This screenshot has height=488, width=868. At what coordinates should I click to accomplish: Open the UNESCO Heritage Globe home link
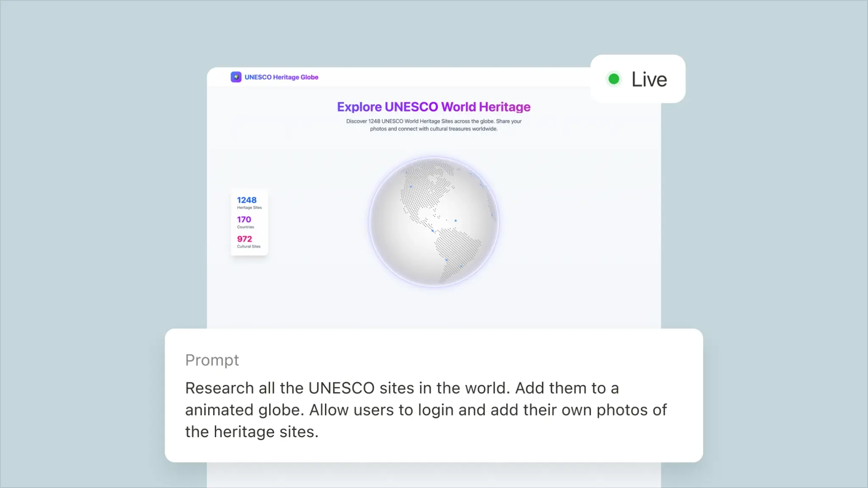281,77
